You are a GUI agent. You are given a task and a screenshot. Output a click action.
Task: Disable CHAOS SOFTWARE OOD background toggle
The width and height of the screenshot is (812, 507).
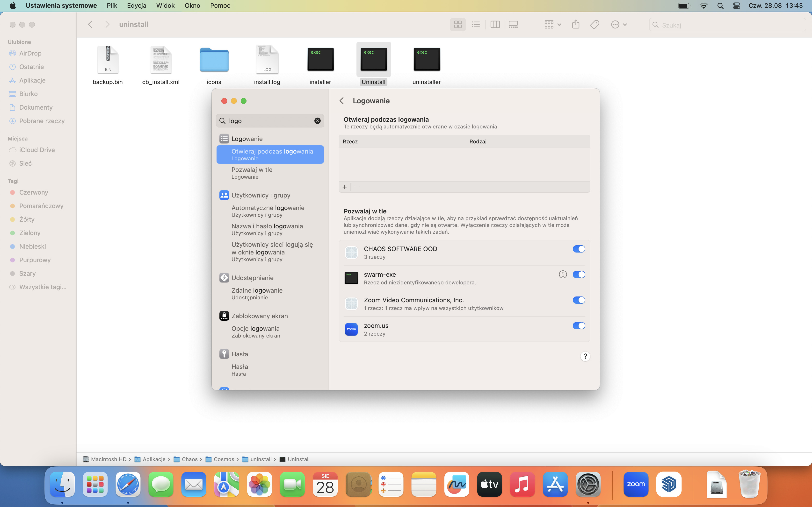(579, 249)
